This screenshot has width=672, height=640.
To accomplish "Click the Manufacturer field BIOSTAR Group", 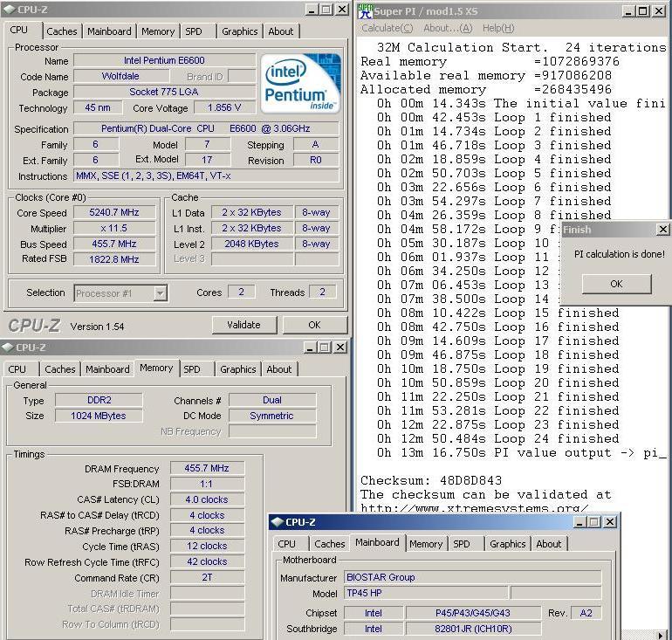I will (473, 577).
